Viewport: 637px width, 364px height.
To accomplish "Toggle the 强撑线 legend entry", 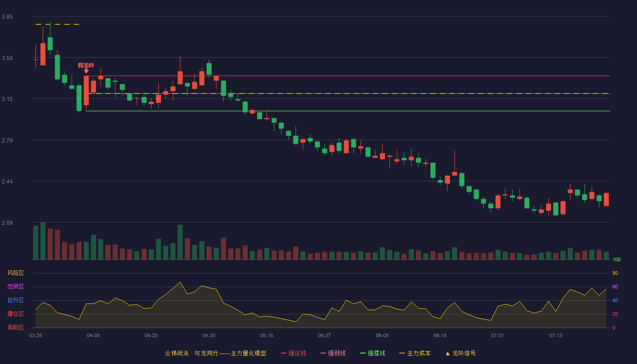I will pos(373,353).
